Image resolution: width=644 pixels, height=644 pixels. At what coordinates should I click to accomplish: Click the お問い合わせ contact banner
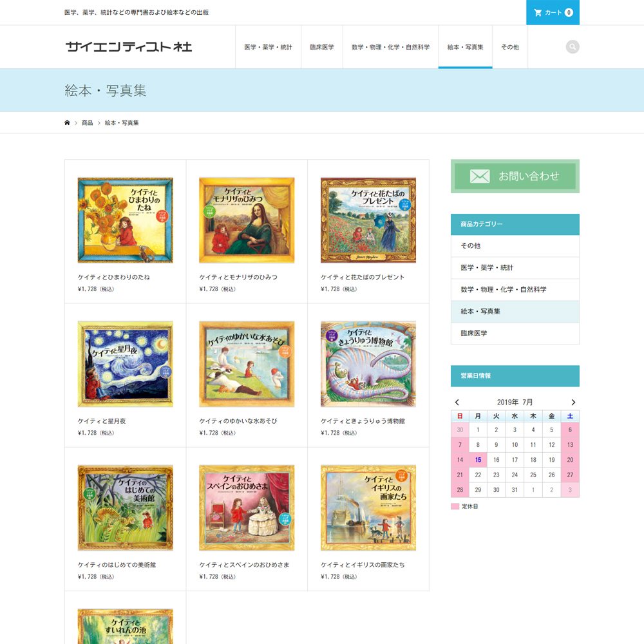click(515, 176)
